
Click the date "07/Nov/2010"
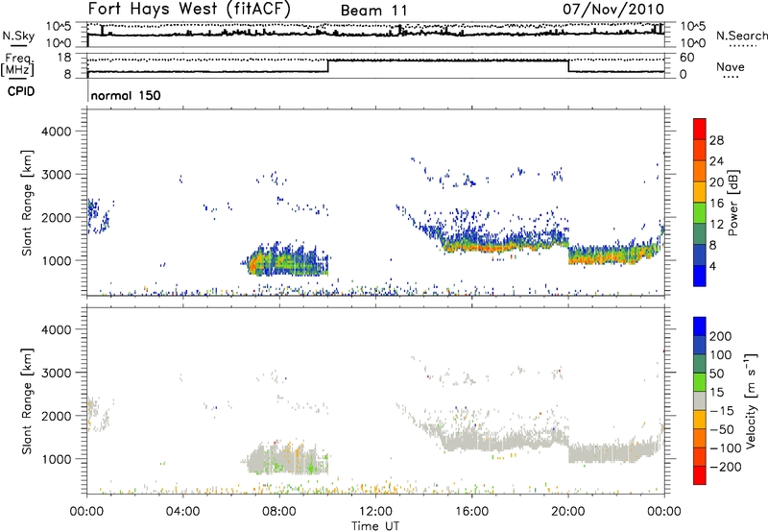click(x=613, y=9)
